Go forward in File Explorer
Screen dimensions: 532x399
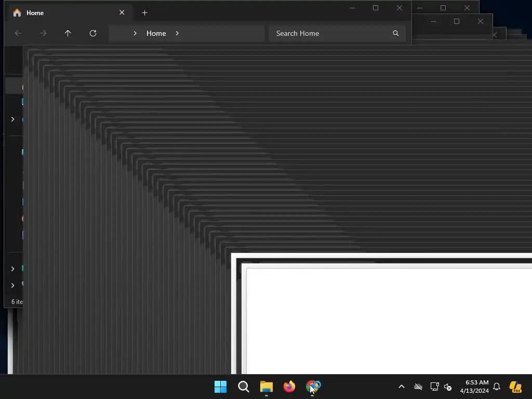coord(43,33)
